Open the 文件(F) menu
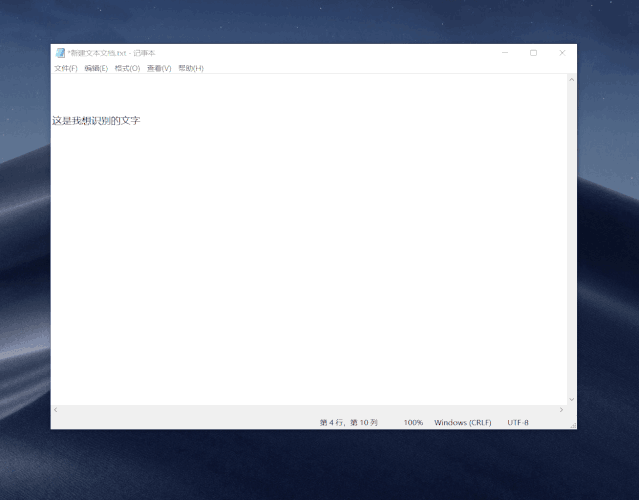 tap(66, 68)
